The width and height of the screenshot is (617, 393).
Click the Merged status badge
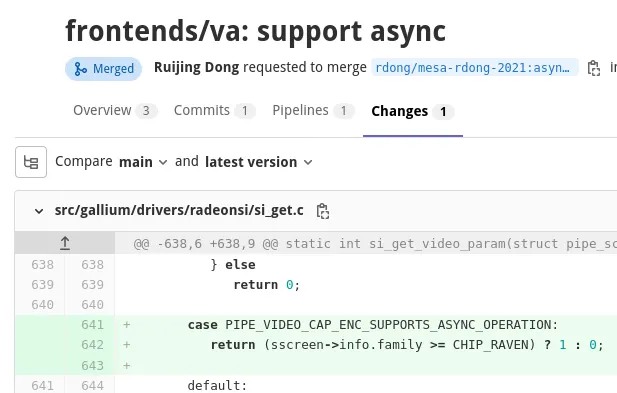[103, 68]
